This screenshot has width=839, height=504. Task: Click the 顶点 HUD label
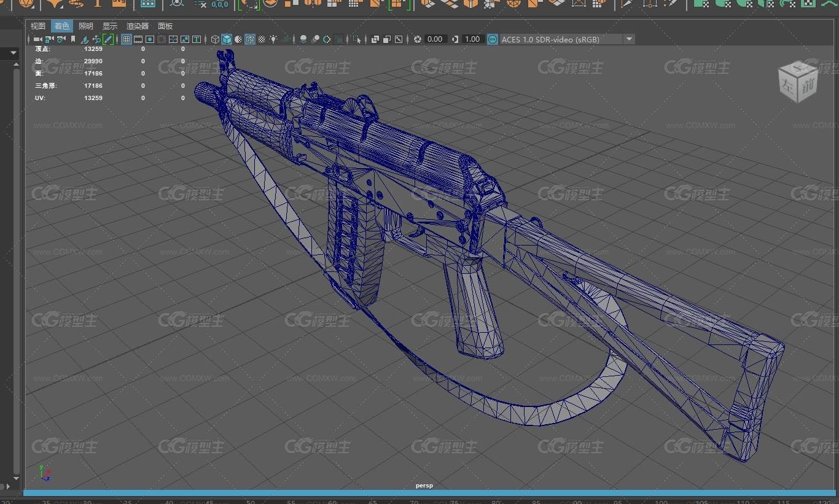[43, 48]
